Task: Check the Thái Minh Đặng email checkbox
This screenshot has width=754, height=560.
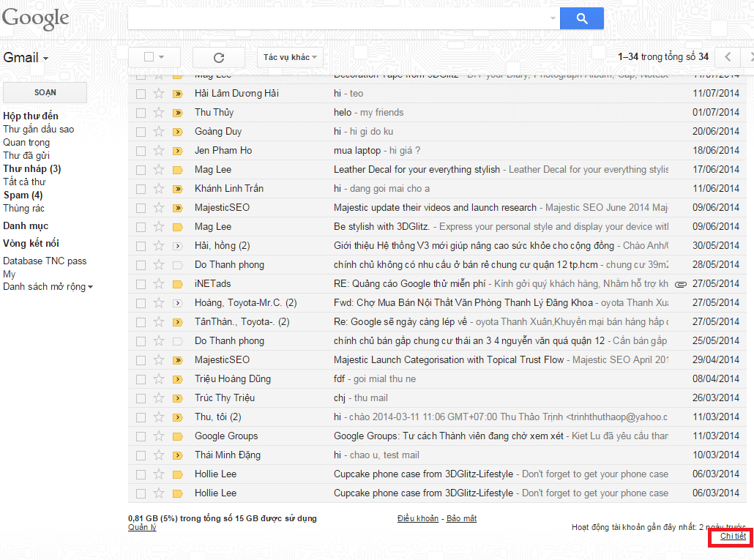Action: [x=141, y=456]
